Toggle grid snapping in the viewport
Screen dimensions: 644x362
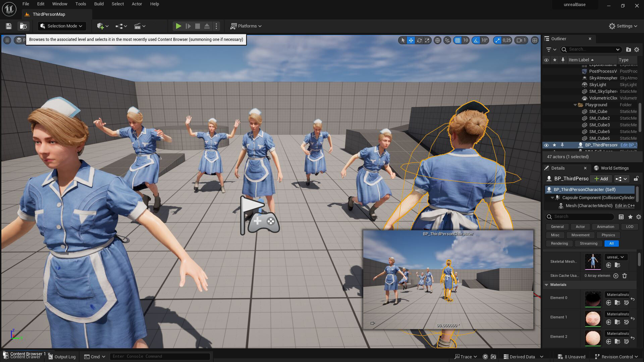tap(458, 40)
